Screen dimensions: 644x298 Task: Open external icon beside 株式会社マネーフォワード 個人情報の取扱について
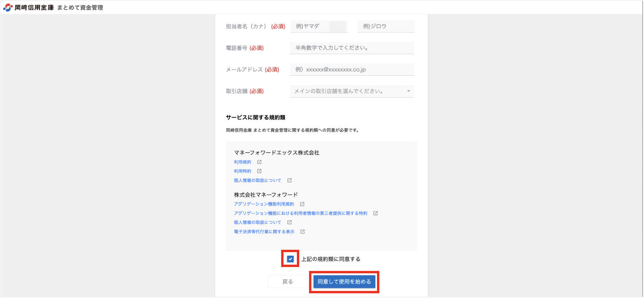(x=289, y=222)
